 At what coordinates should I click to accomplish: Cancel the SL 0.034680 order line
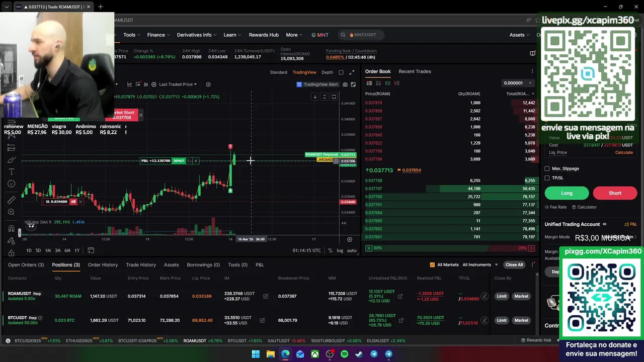click(80, 202)
